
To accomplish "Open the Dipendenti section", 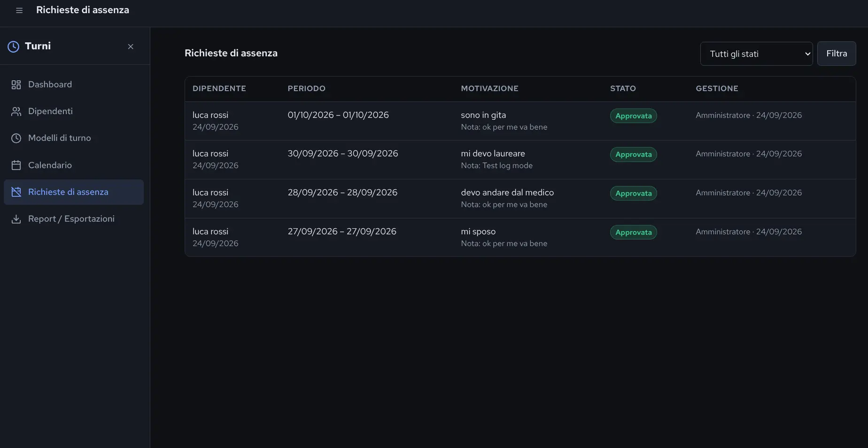I will (x=74, y=111).
